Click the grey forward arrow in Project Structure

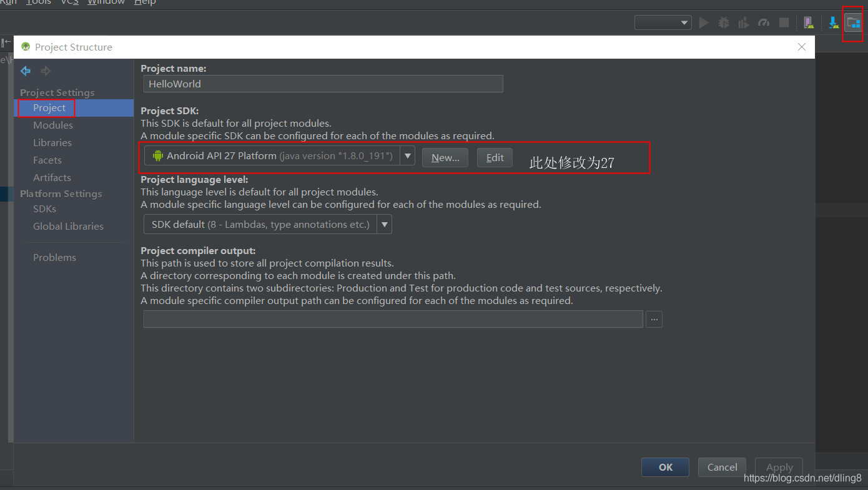pos(46,71)
